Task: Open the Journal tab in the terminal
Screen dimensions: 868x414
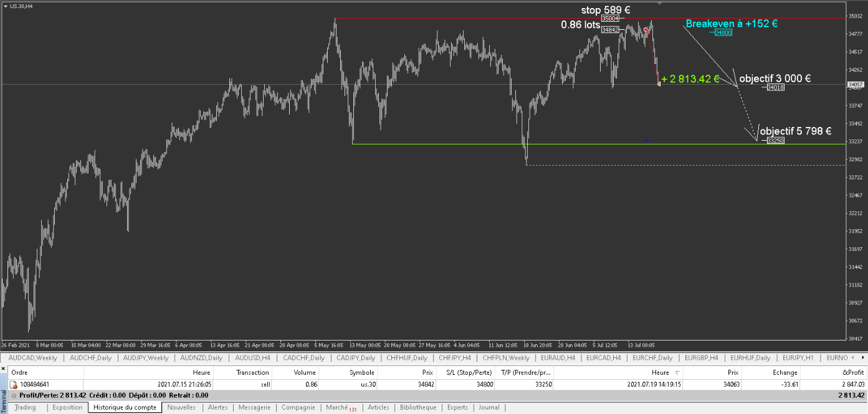Action: [x=489, y=408]
